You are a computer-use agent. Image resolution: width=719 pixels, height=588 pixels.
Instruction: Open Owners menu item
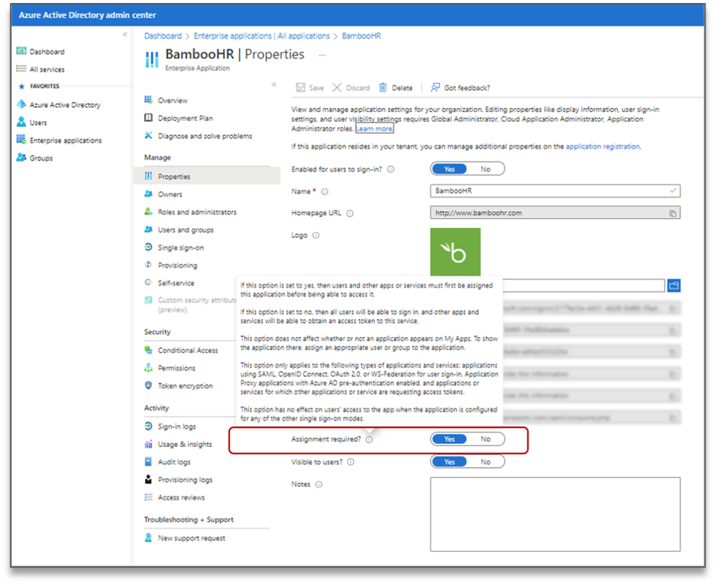point(170,195)
